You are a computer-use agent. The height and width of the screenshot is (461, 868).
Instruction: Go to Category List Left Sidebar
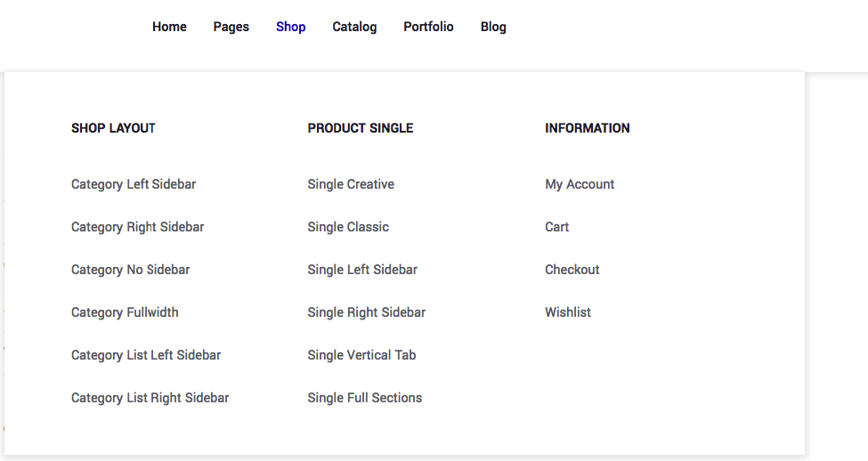tap(146, 355)
